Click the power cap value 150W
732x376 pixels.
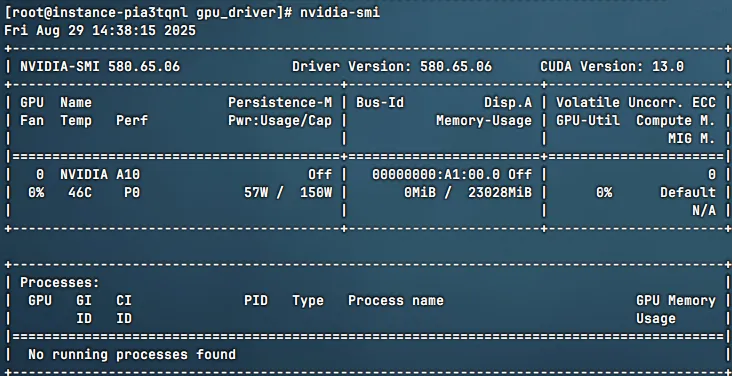(316, 192)
